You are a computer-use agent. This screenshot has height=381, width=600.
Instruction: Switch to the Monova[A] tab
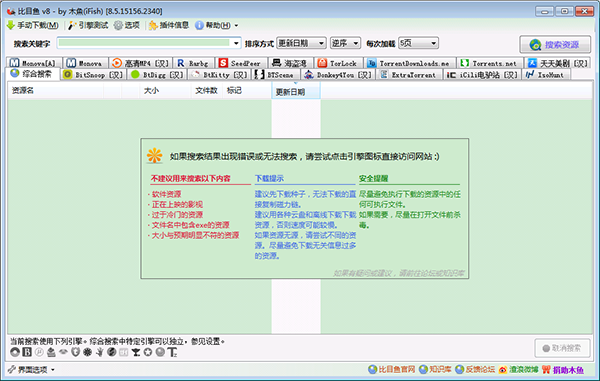coord(34,63)
